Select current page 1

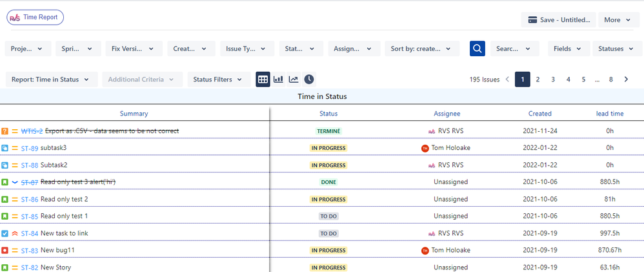tap(523, 79)
